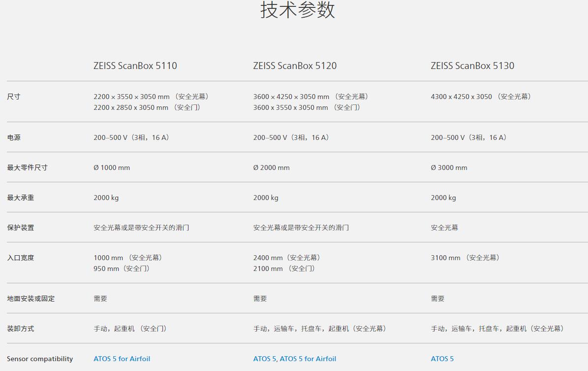Select dimension text 4300 x 4250 x 3050
Image resolution: width=588 pixels, height=371 pixels.
tap(461, 97)
